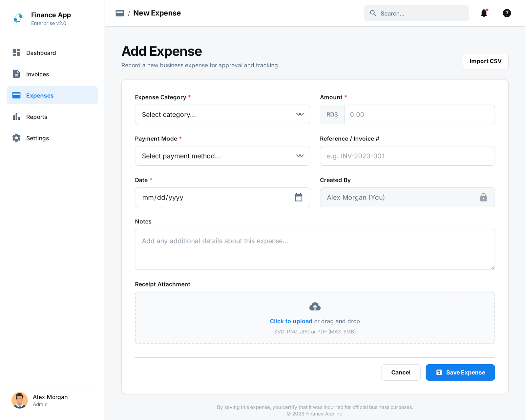525x420 pixels.
Task: Go to Invoices in the sidebar
Action: coord(37,74)
